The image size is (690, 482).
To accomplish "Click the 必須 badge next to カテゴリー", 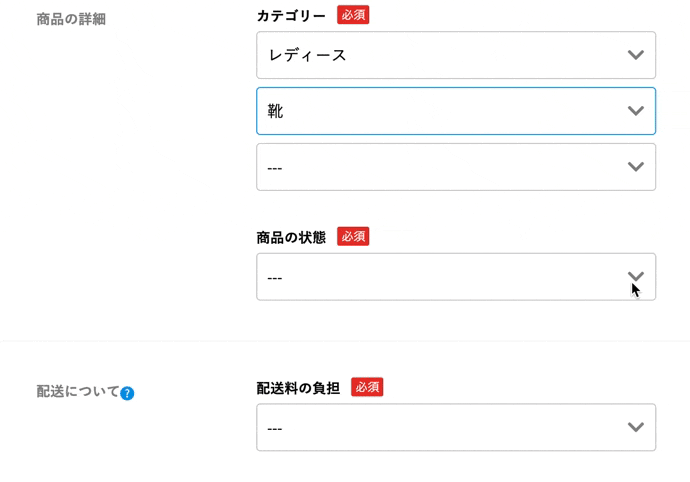I will point(353,15).
